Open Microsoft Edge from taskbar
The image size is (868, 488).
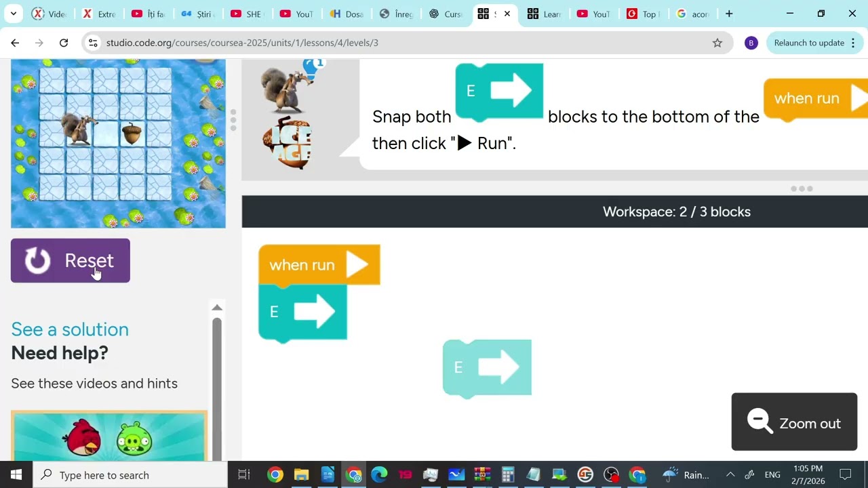[x=379, y=474]
